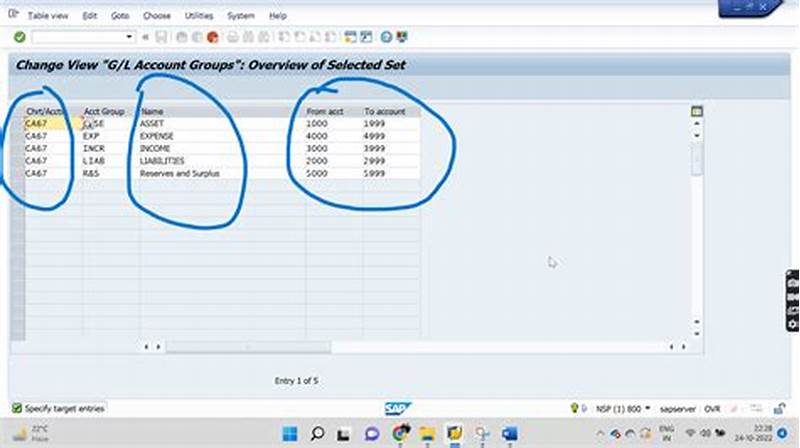Open the Goto menu
This screenshot has height=448, width=800.
pyautogui.click(x=120, y=16)
